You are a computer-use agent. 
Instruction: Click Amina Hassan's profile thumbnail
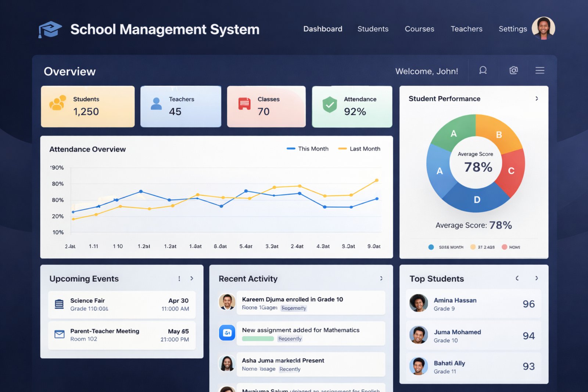click(418, 304)
